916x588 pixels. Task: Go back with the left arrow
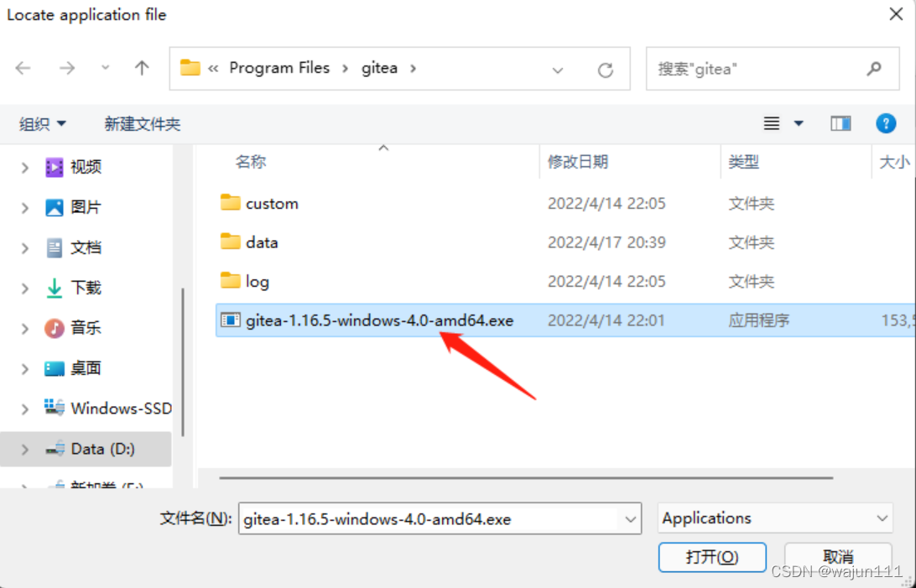(x=23, y=68)
